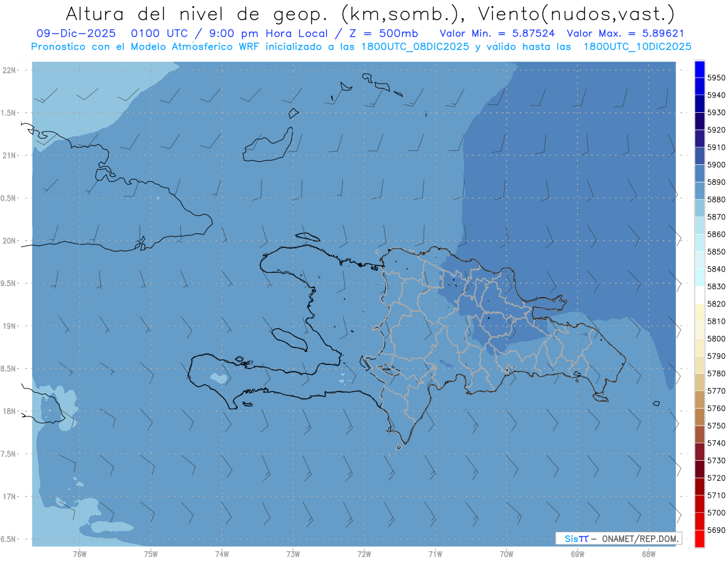728x562 pixels.
Task: Click the 73W longitude axis label
Action: (293, 554)
